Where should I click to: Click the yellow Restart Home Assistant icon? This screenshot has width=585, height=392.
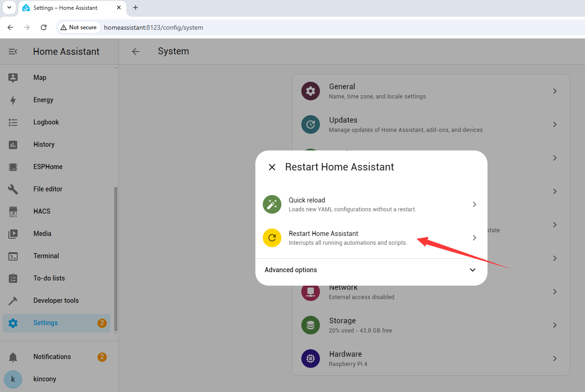pos(272,238)
